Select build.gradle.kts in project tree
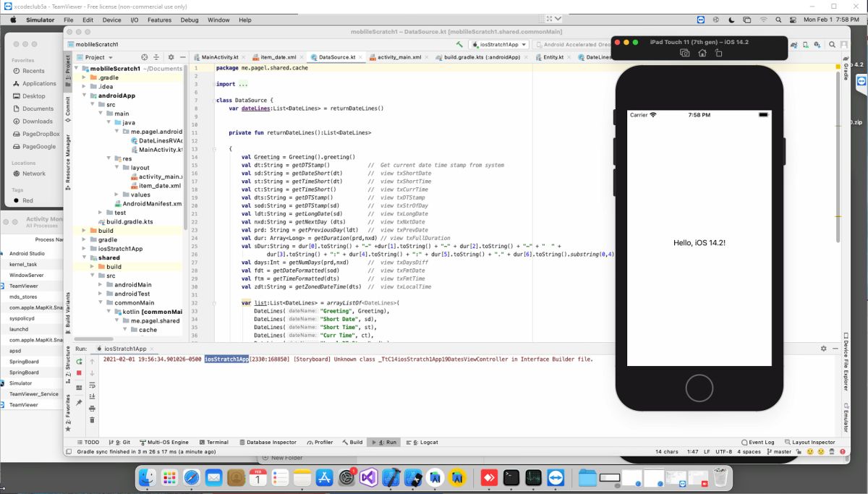Viewport: 868px width, 494px height. [x=124, y=222]
